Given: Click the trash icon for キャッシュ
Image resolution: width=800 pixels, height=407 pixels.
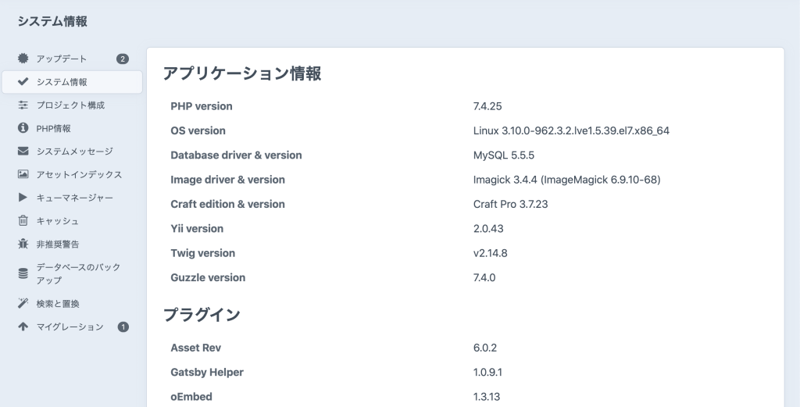Looking at the screenshot, I should (23, 220).
